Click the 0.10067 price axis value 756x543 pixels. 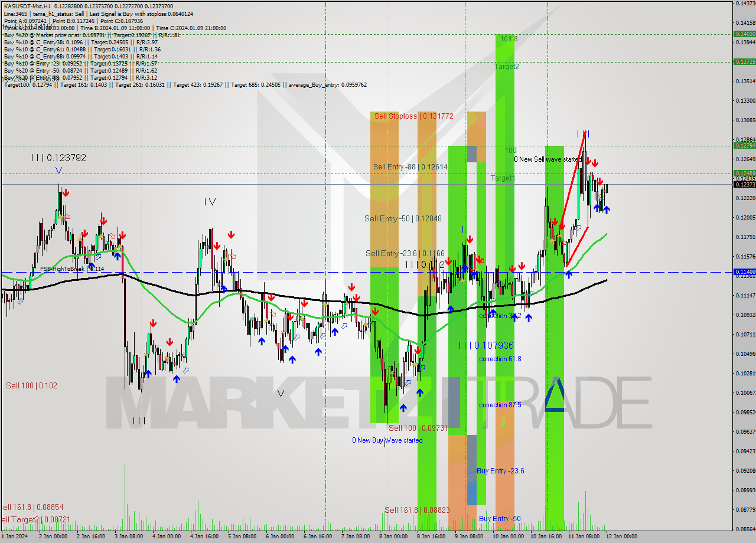pos(745,392)
